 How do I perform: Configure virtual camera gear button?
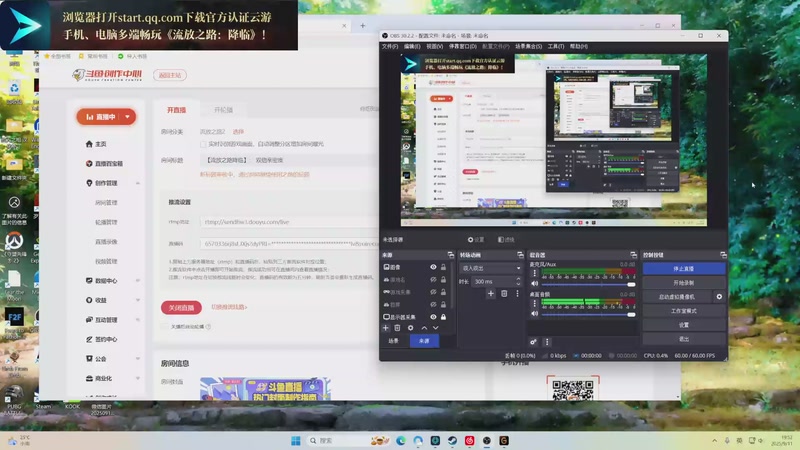tap(719, 296)
